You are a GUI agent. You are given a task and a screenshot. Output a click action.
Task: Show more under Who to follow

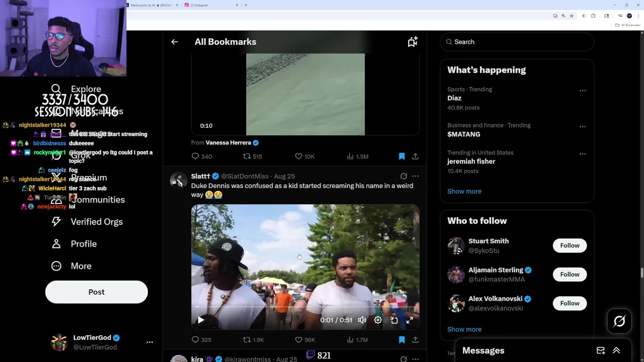pos(464,329)
